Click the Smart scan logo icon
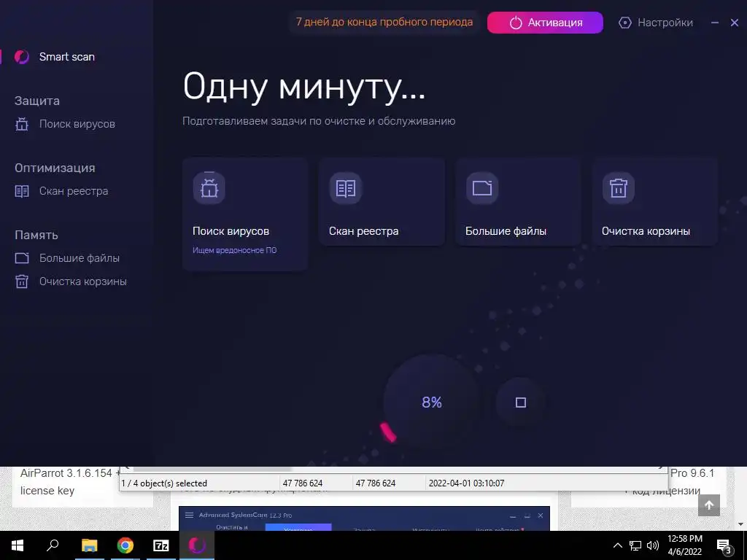The image size is (747, 560). [x=22, y=57]
